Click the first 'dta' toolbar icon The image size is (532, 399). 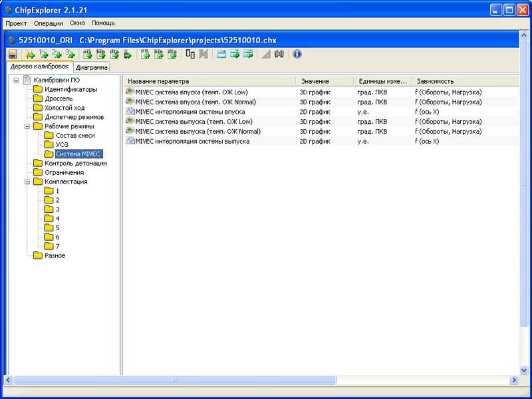point(114,54)
